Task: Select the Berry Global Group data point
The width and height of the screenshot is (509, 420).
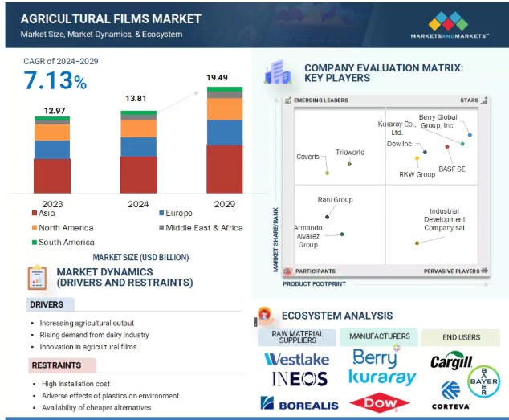Action: click(470, 134)
